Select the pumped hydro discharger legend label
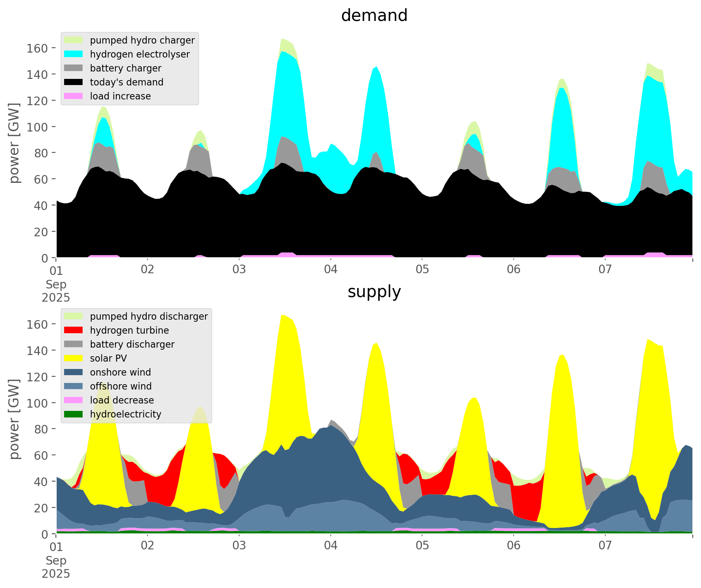 tap(149, 316)
